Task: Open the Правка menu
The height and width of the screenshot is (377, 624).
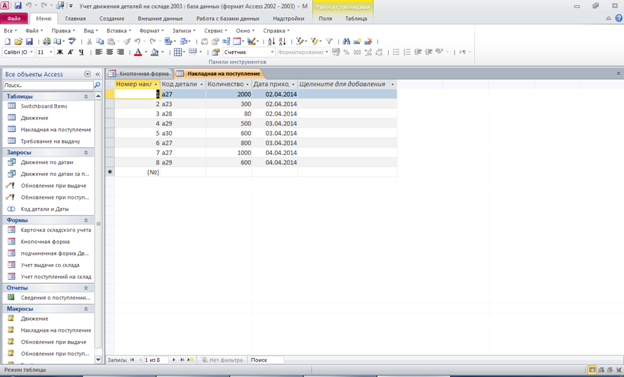Action: point(63,31)
